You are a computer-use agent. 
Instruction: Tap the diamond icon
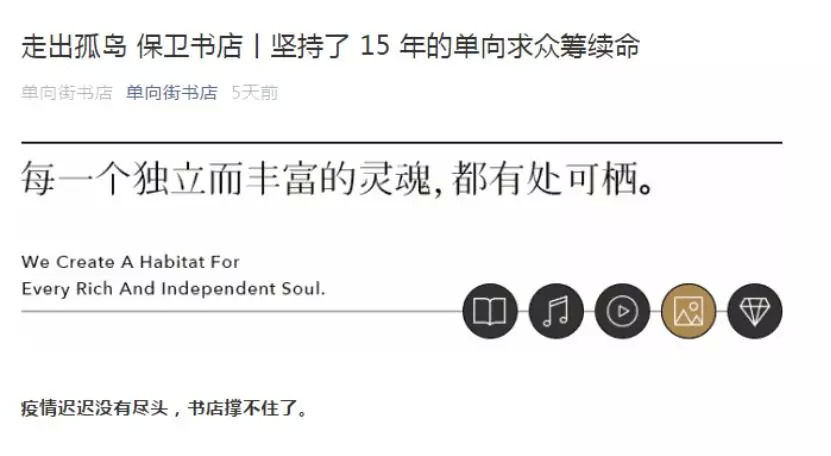point(755,311)
